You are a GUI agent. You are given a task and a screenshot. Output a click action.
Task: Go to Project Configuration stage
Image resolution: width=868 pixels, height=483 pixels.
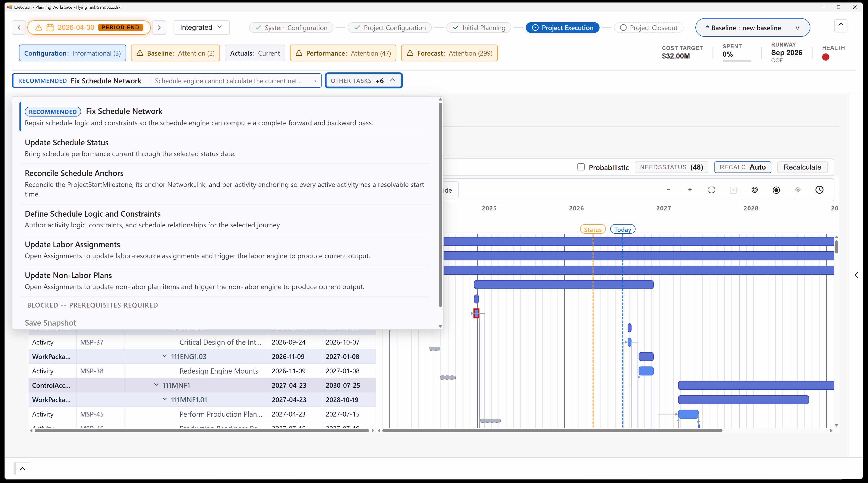tap(390, 28)
